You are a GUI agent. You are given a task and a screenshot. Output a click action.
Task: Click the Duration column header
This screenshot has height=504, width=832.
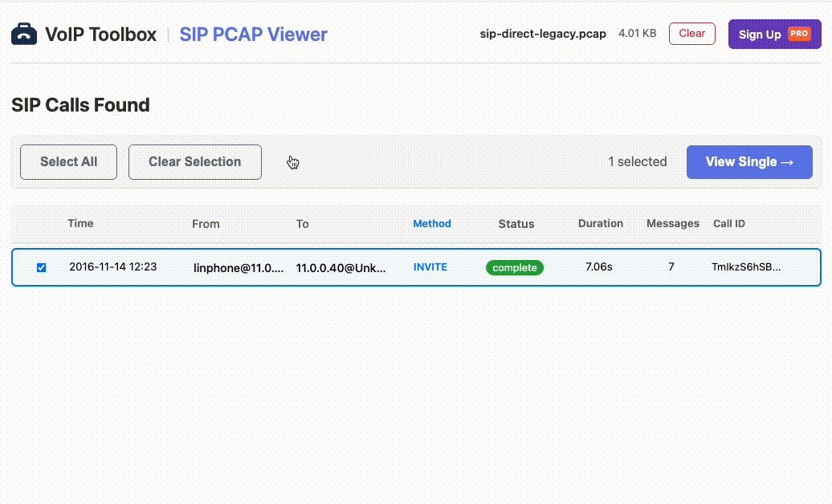pyautogui.click(x=601, y=224)
